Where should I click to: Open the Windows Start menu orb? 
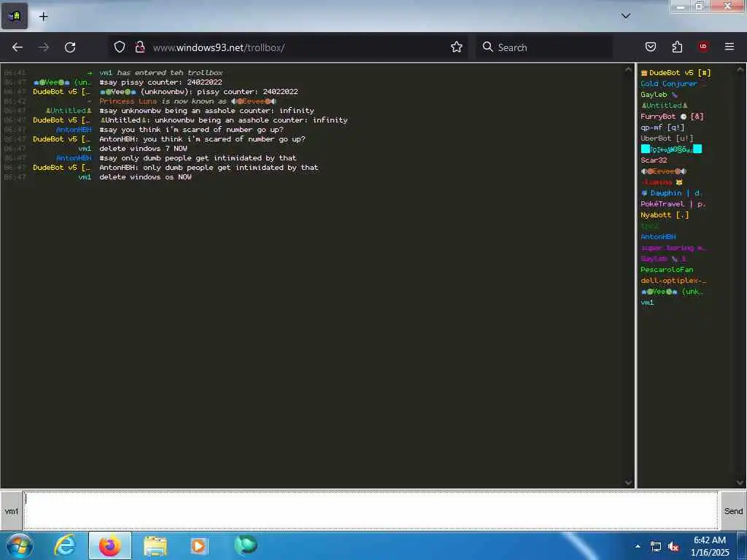[18, 545]
